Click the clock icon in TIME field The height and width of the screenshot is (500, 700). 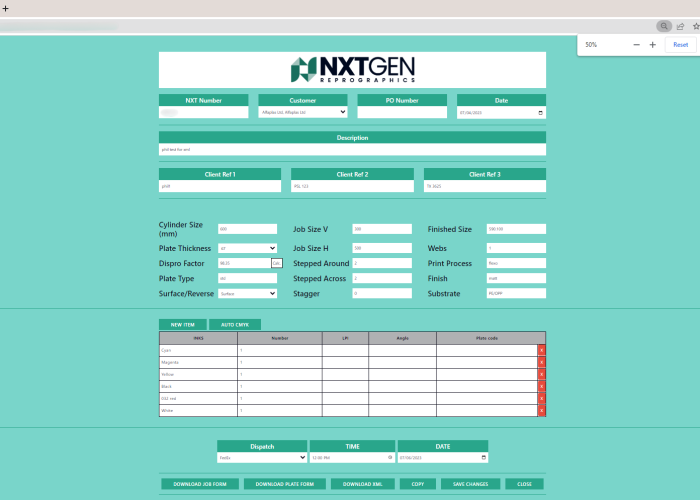[390, 458]
